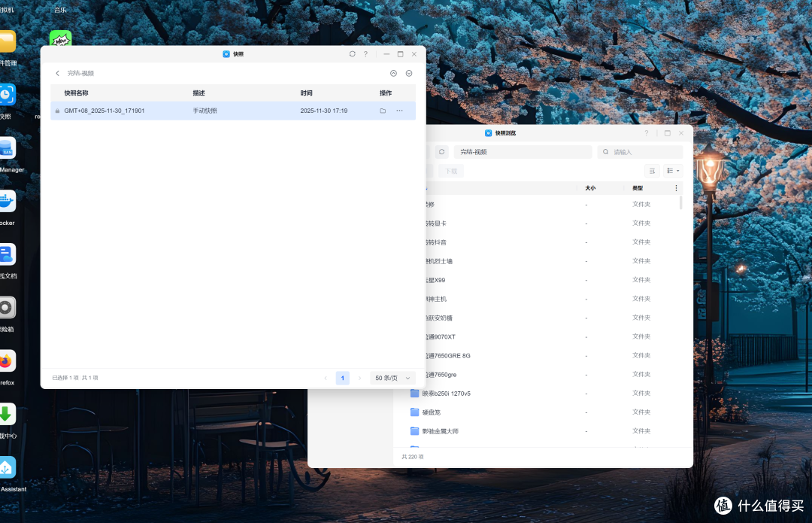The height and width of the screenshot is (523, 812).
Task: Click the 下载 button in 快照浏览
Action: coord(451,171)
